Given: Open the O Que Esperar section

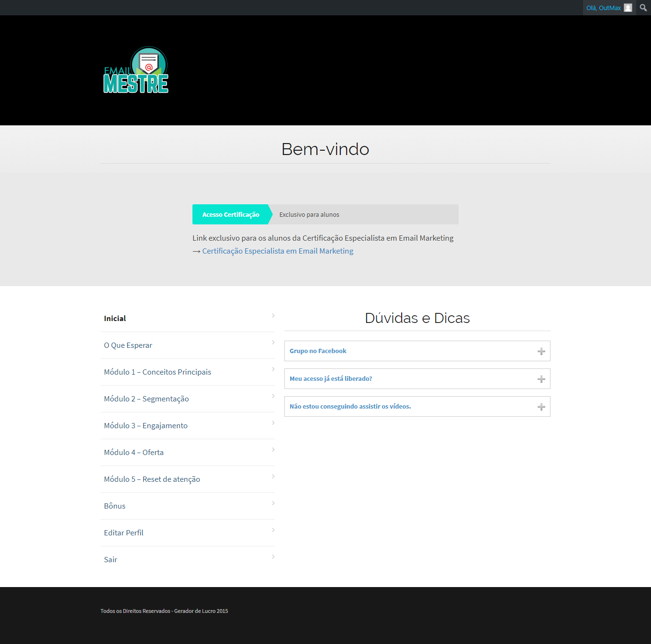Looking at the screenshot, I should [x=128, y=345].
